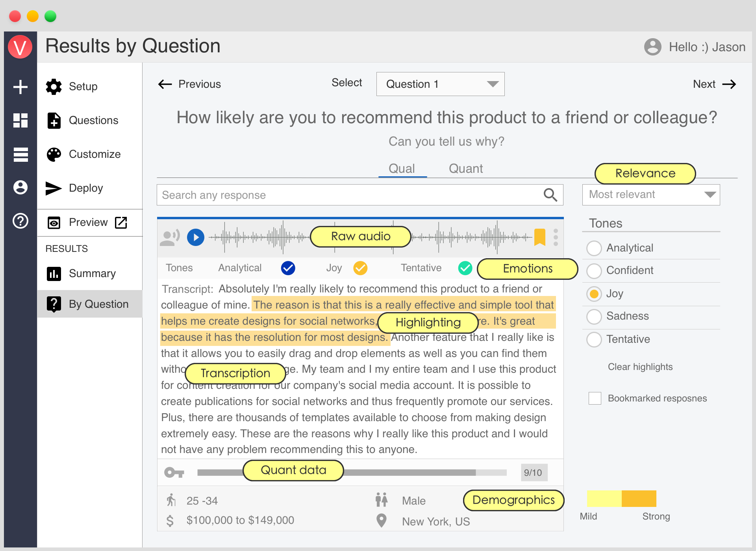756x551 pixels.
Task: Check the Bookmarked responses checkbox
Action: [x=595, y=398]
